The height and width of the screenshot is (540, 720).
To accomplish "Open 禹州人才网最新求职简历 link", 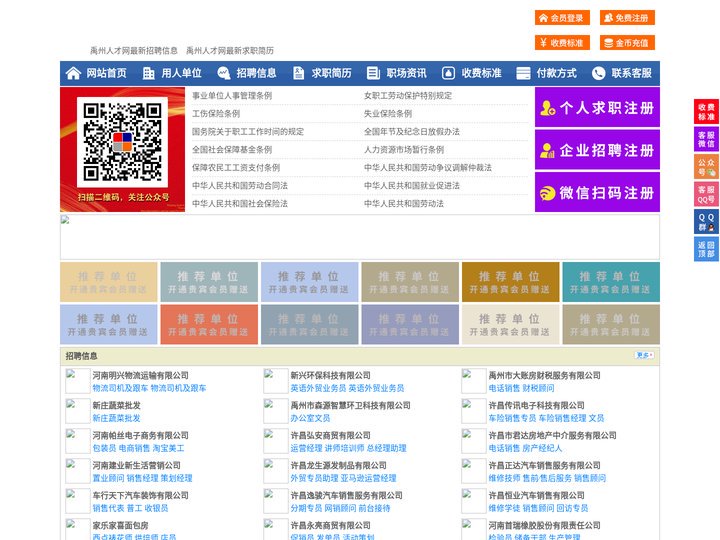I will point(230,51).
